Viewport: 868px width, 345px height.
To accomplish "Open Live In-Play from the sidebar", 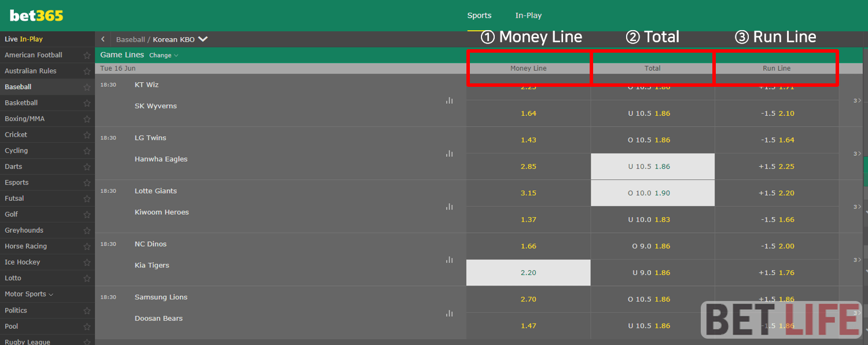I will (x=24, y=39).
